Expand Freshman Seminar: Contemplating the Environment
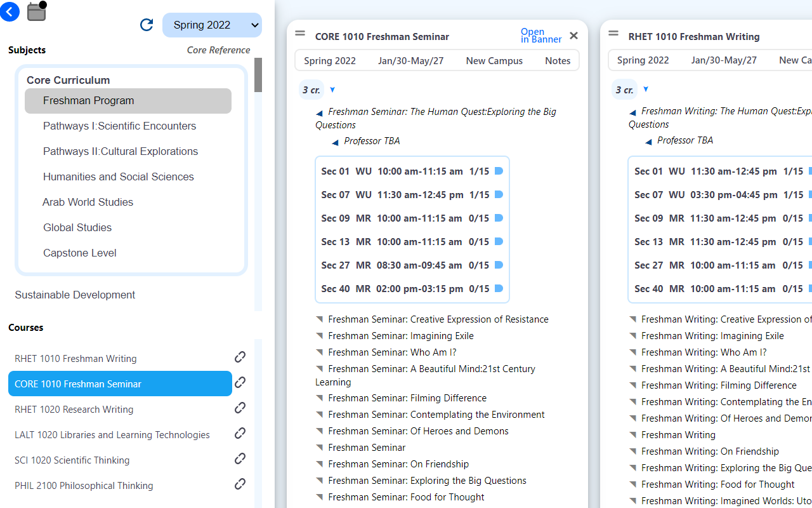The image size is (812, 508). click(319, 414)
